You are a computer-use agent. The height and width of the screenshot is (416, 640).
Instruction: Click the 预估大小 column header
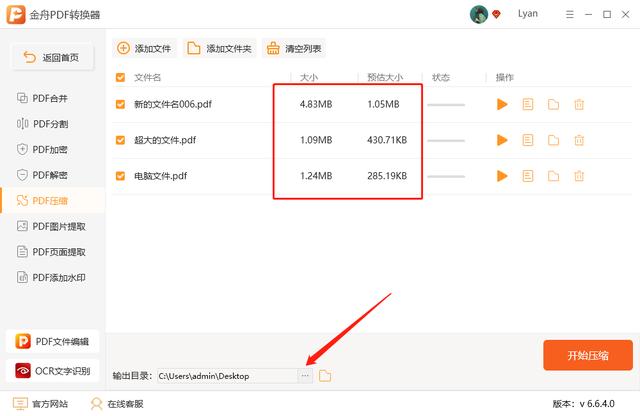point(385,77)
